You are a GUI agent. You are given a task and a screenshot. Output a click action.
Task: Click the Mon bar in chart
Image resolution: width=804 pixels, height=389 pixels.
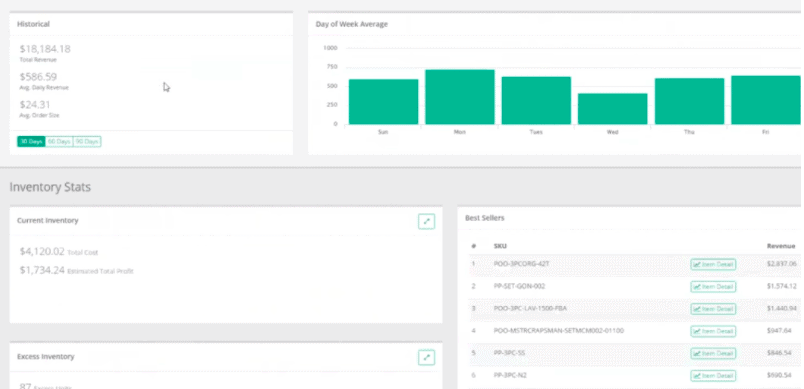point(460,97)
